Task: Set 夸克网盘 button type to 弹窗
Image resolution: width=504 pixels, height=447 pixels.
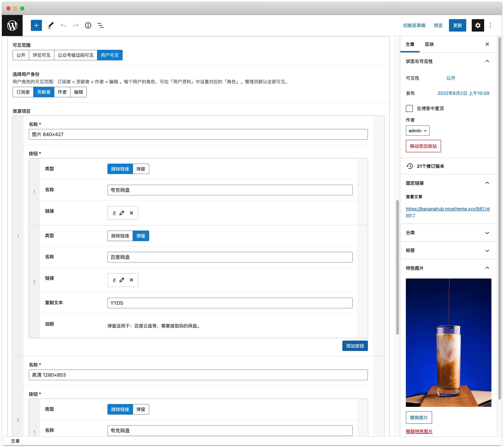Action: pyautogui.click(x=141, y=169)
